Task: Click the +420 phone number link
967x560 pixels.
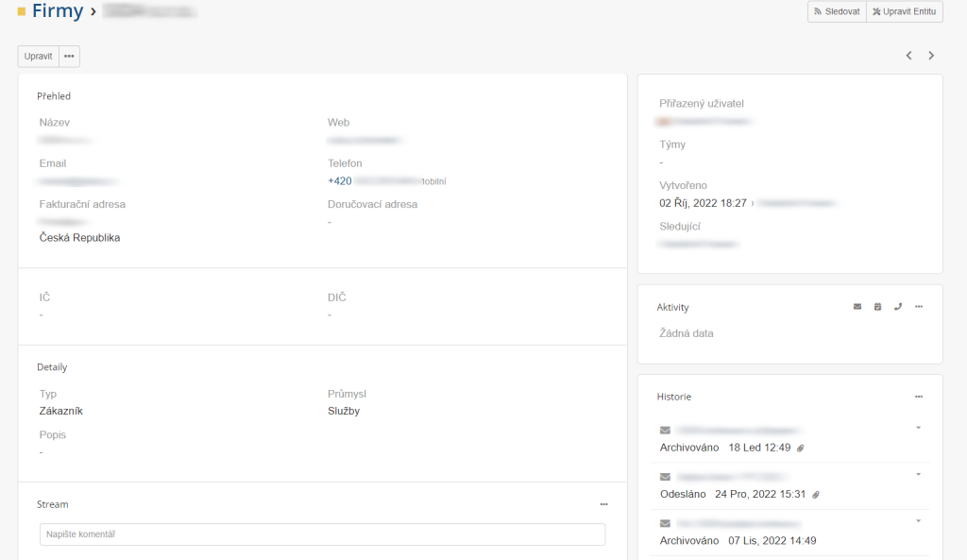Action: [340, 180]
